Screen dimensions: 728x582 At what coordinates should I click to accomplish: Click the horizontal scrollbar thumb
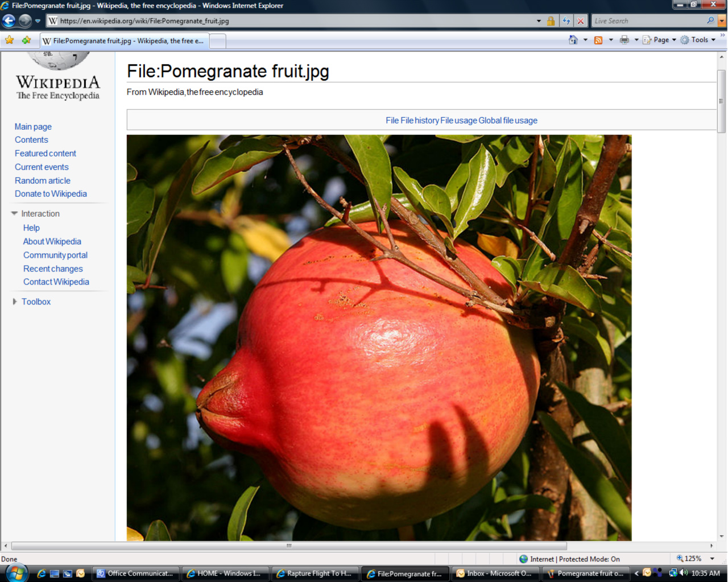289,546
